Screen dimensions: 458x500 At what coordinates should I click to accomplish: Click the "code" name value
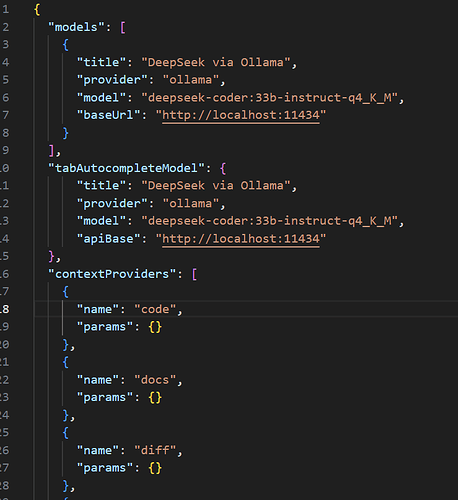tap(155, 310)
